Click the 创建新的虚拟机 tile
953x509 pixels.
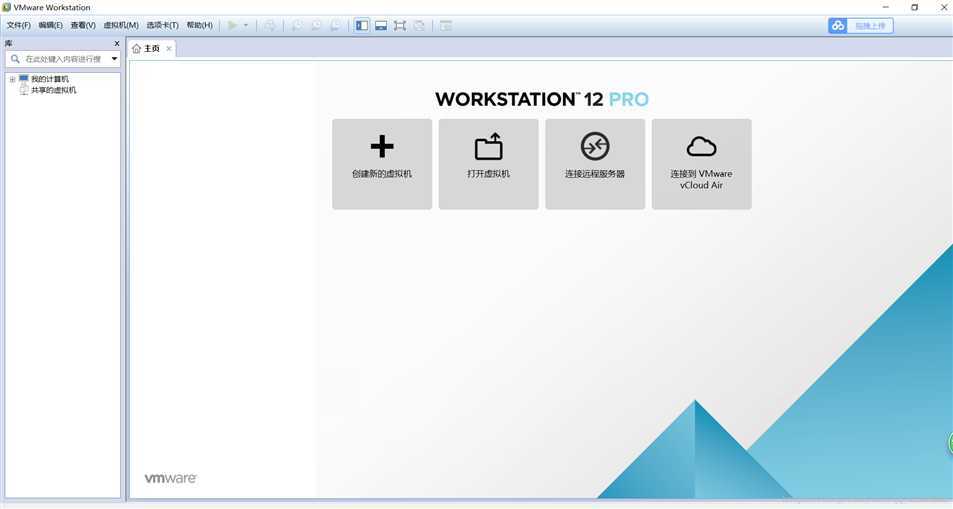point(382,164)
